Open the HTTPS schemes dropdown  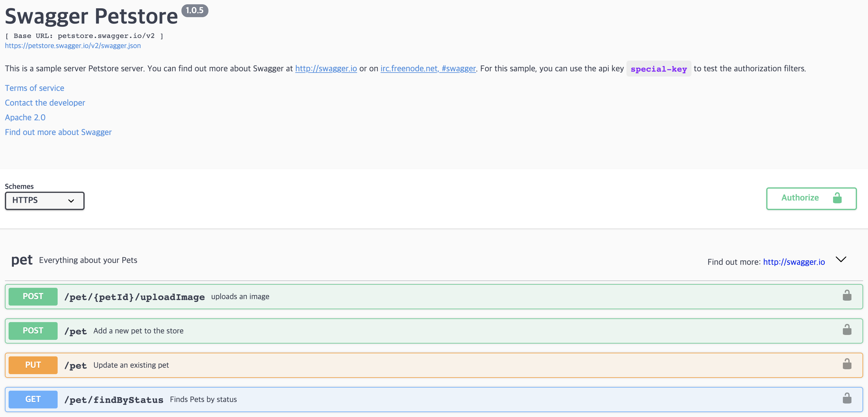[44, 201]
